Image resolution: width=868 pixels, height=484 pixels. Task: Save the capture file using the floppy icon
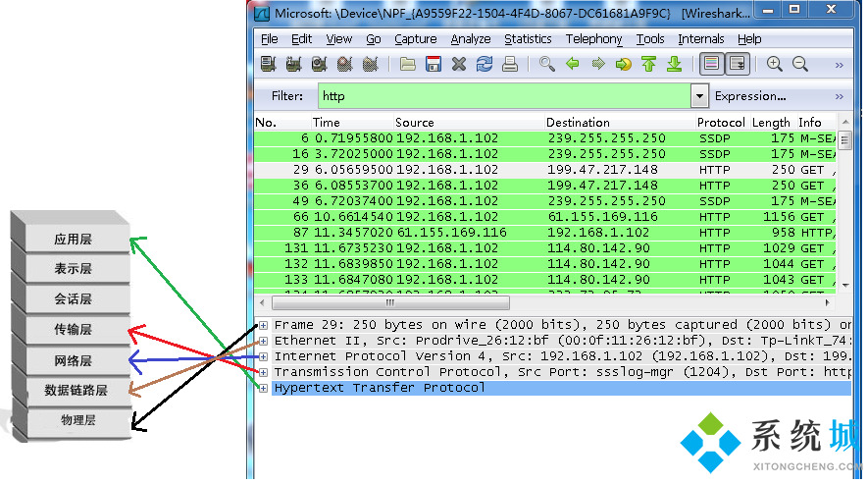pos(434,65)
